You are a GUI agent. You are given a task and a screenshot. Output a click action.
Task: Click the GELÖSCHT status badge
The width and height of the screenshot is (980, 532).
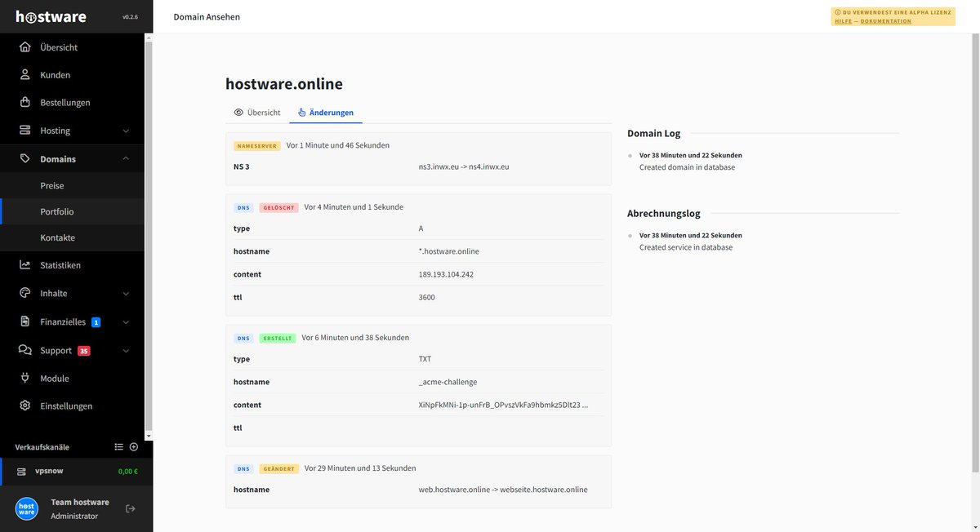tap(278, 207)
